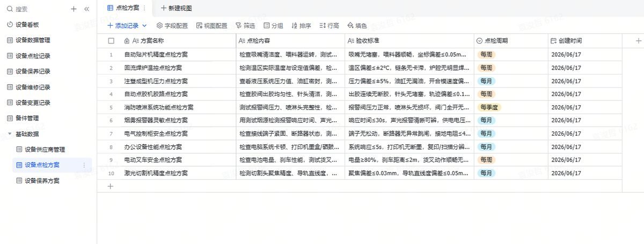Open more options for 设备点检方案 item
Viewport: 644px width, 244px height.
pyautogui.click(x=84, y=165)
